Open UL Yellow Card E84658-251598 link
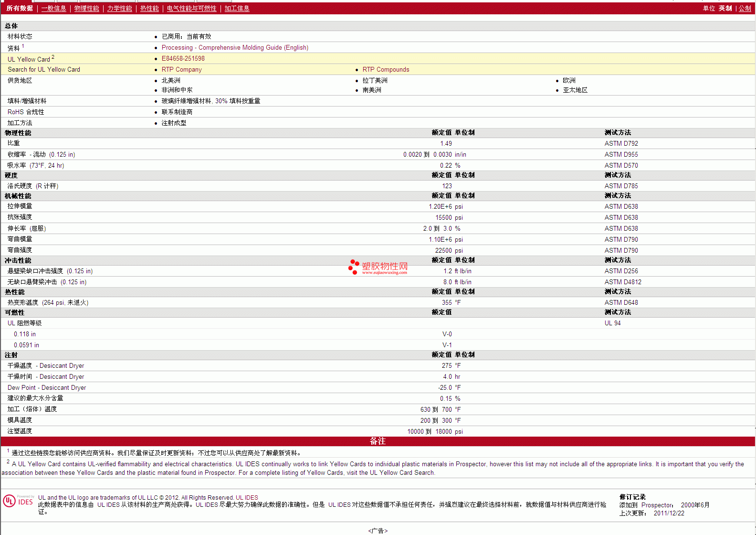Screen dimensions: 756x535 (x=183, y=59)
